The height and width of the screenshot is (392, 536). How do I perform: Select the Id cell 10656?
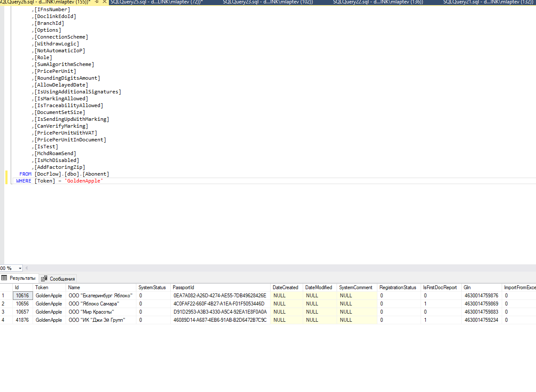[23, 304]
